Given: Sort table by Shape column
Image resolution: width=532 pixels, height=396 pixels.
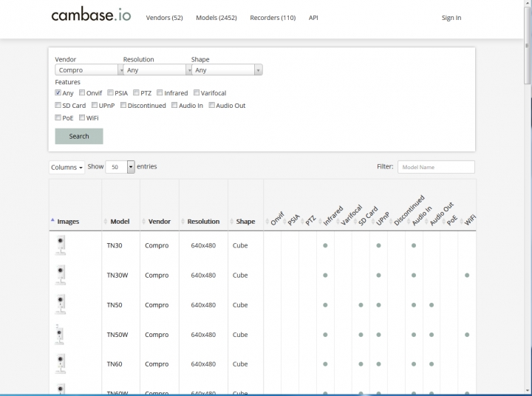Looking at the screenshot, I should (x=245, y=222).
